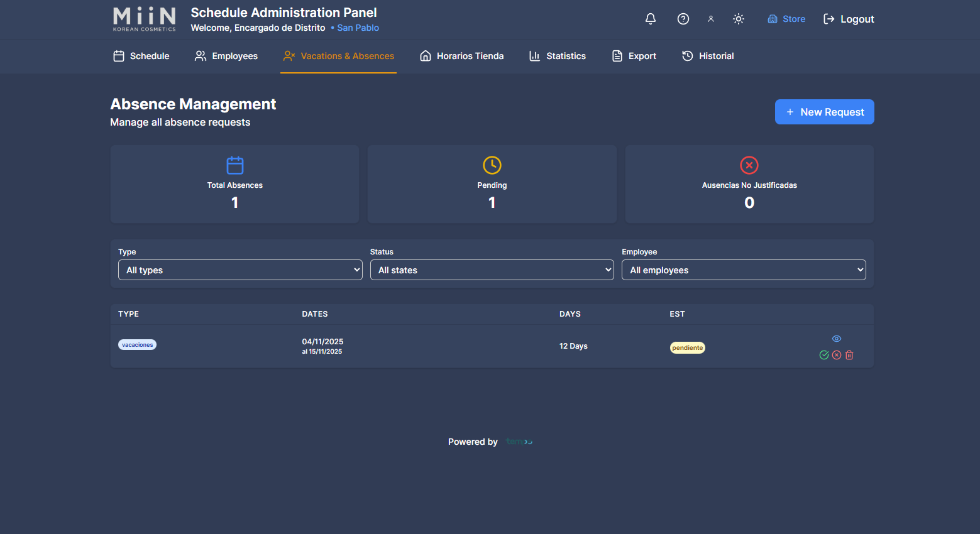
Task: Switch theme using the sun icon
Action: coord(738,19)
